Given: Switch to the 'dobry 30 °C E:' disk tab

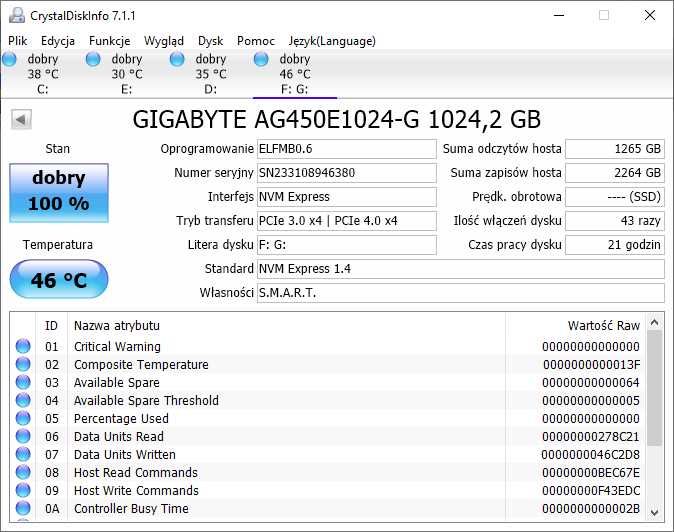Looking at the screenshot, I should 126,74.
